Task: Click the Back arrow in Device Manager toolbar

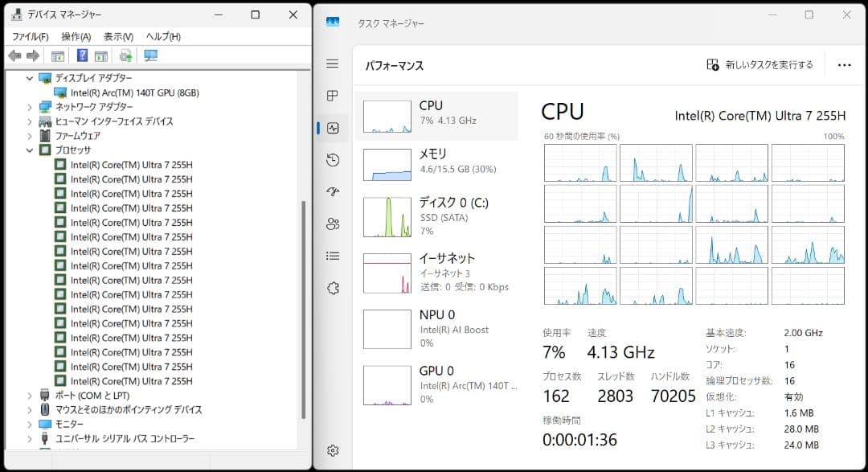Action: click(15, 55)
